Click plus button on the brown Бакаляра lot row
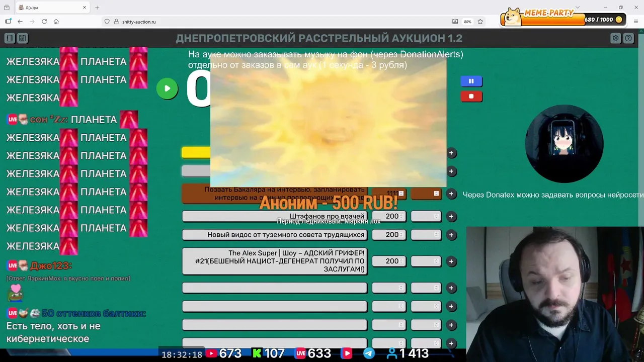The height and width of the screenshot is (362, 644). (451, 194)
